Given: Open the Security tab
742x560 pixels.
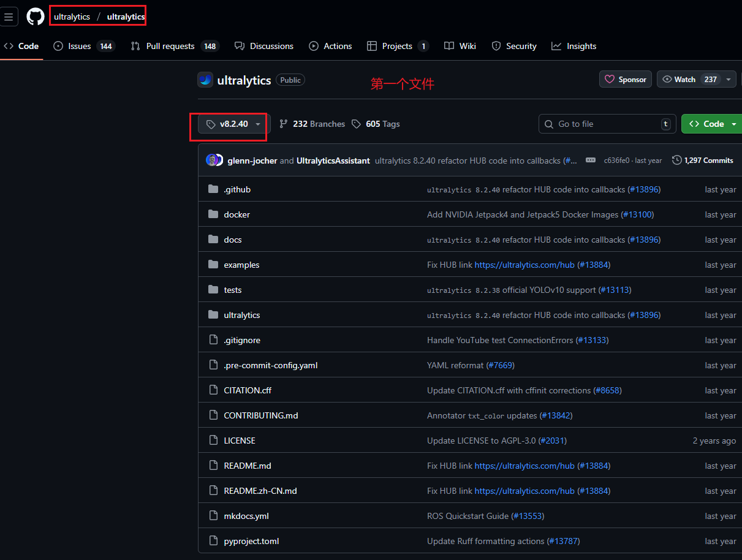Looking at the screenshot, I should pyautogui.click(x=514, y=46).
